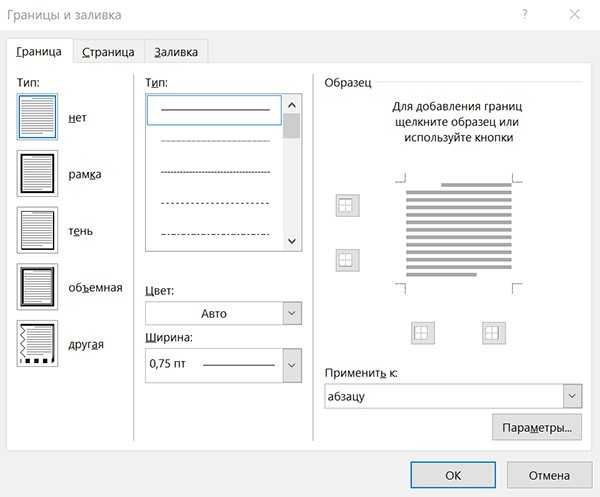Screen dimensions: 600x497
Task: Toggle the top border button in preview
Action: coord(346,205)
